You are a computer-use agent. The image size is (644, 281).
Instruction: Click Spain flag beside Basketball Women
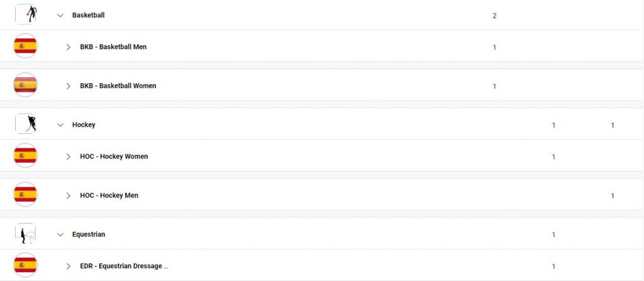[25, 85]
